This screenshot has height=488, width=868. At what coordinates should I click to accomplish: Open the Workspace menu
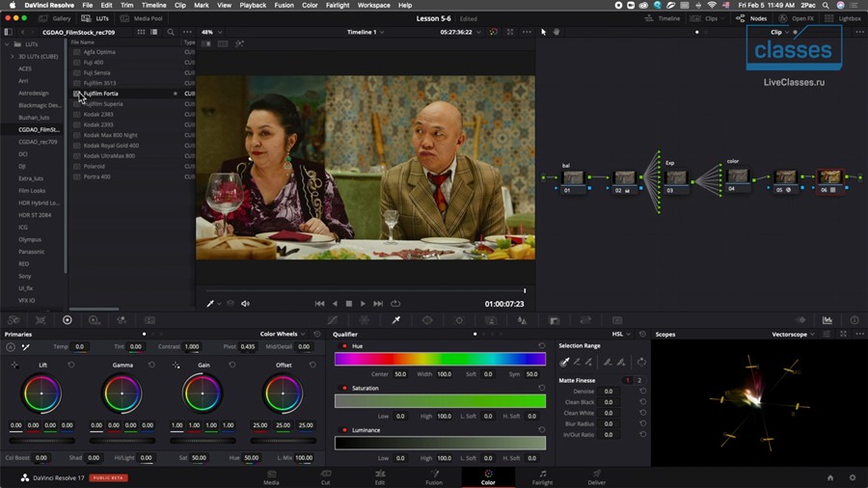[373, 5]
